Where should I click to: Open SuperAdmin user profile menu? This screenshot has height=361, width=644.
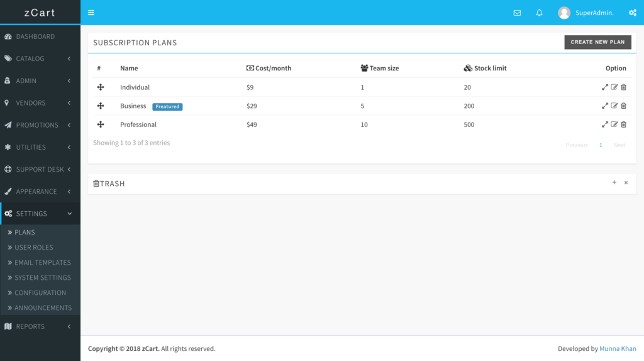(585, 13)
